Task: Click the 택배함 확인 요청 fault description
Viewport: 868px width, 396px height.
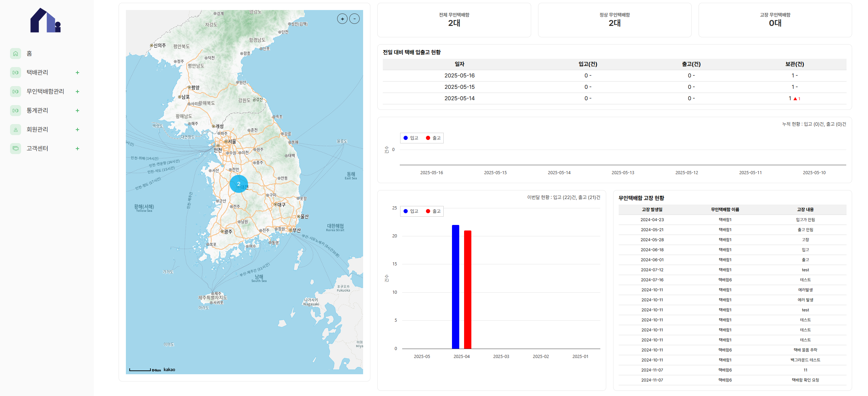Action: pos(805,380)
